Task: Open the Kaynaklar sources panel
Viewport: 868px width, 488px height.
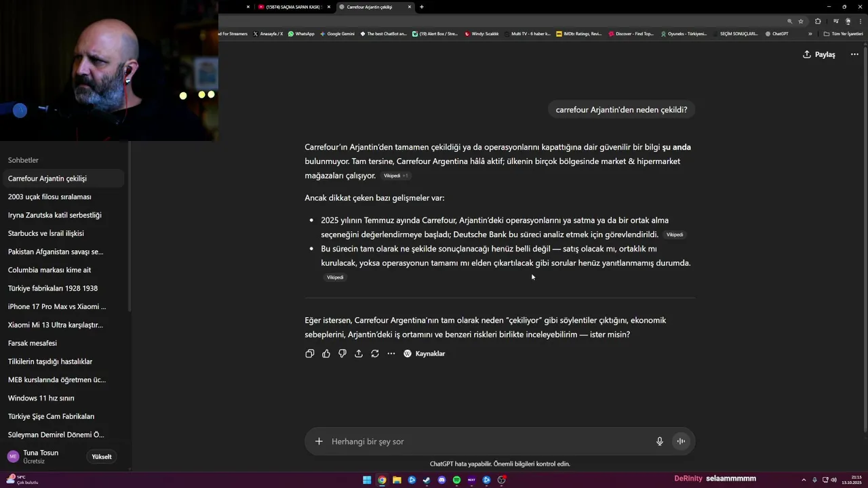Action: click(425, 354)
